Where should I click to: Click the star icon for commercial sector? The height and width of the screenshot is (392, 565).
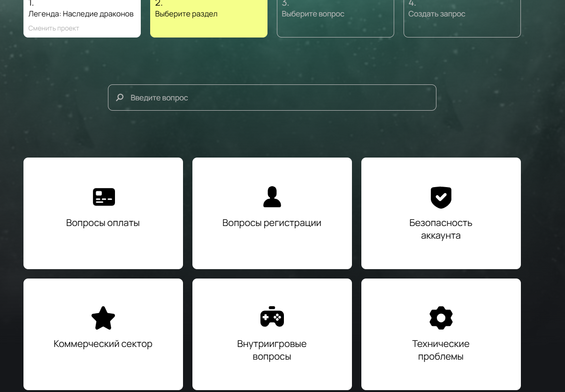pos(103,318)
